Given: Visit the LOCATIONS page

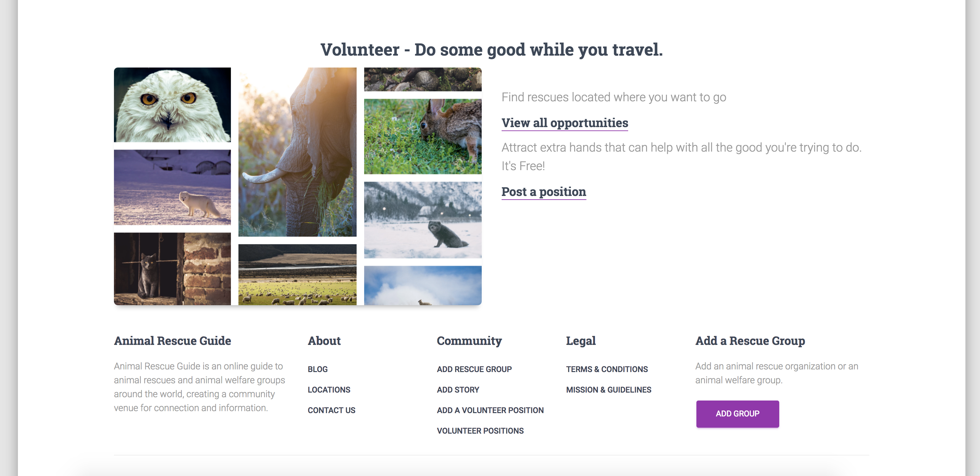Looking at the screenshot, I should point(329,389).
